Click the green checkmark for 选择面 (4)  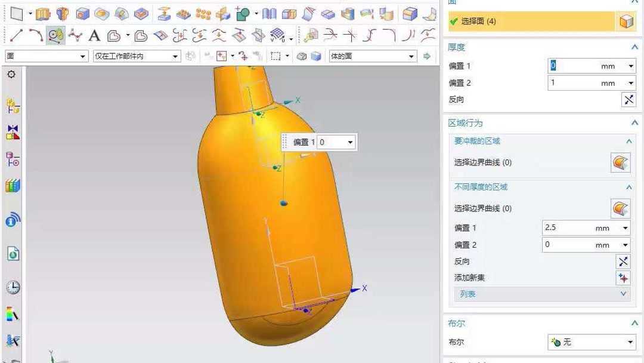(x=454, y=20)
